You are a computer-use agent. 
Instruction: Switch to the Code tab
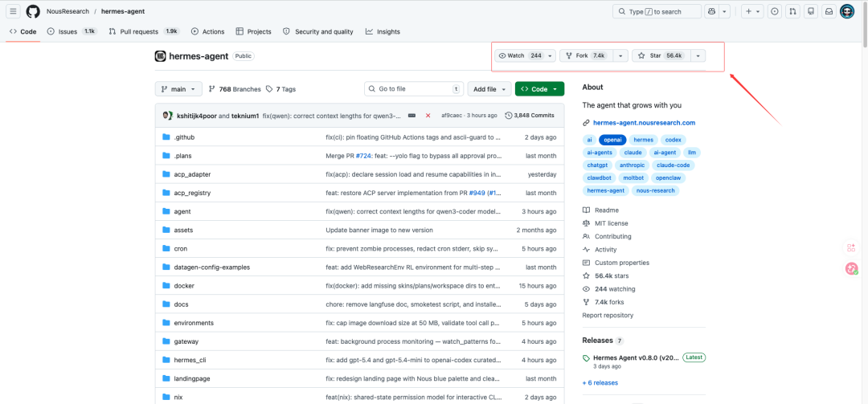coord(23,31)
